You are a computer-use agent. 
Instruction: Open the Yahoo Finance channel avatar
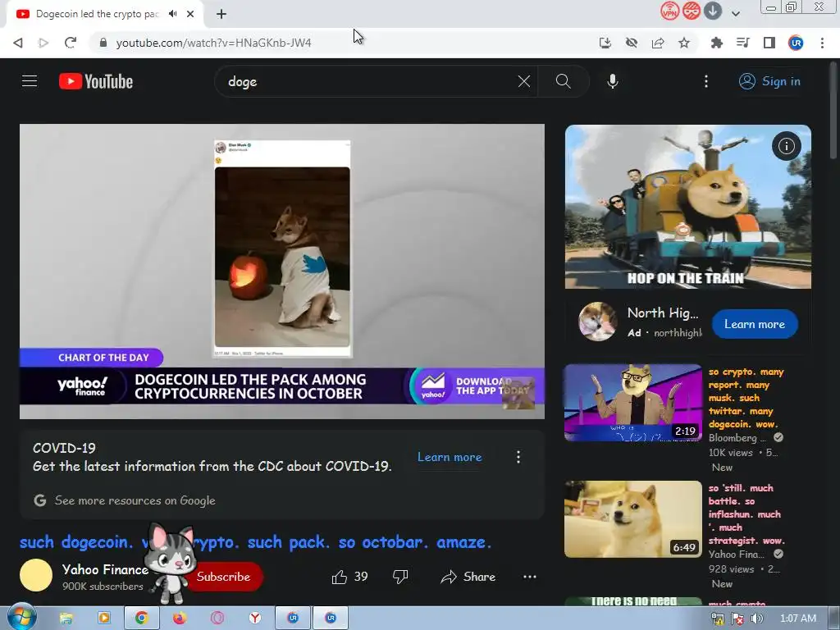pos(36,575)
